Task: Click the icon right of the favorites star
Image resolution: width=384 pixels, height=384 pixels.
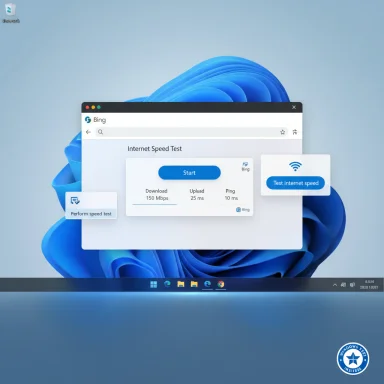Action: pyautogui.click(x=295, y=132)
